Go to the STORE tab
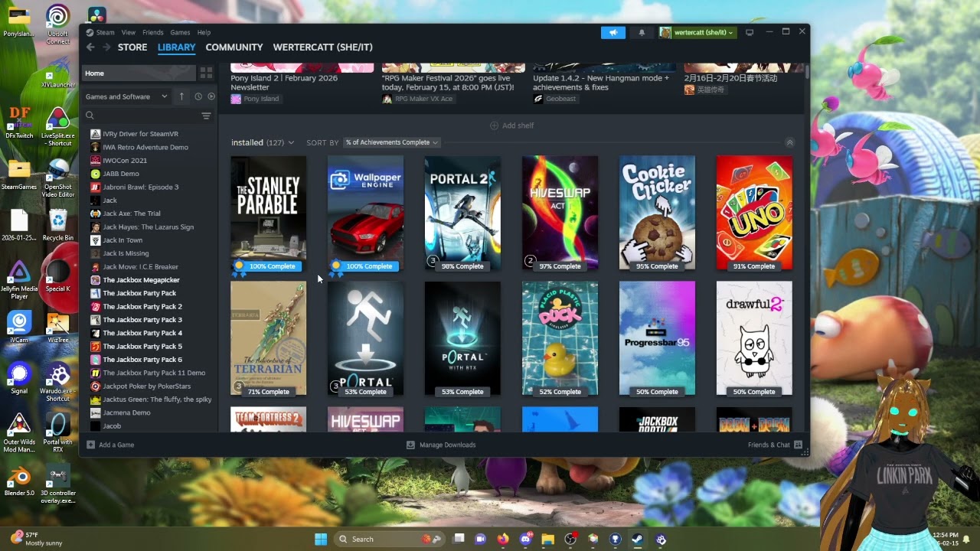980x551 pixels. pyautogui.click(x=132, y=47)
